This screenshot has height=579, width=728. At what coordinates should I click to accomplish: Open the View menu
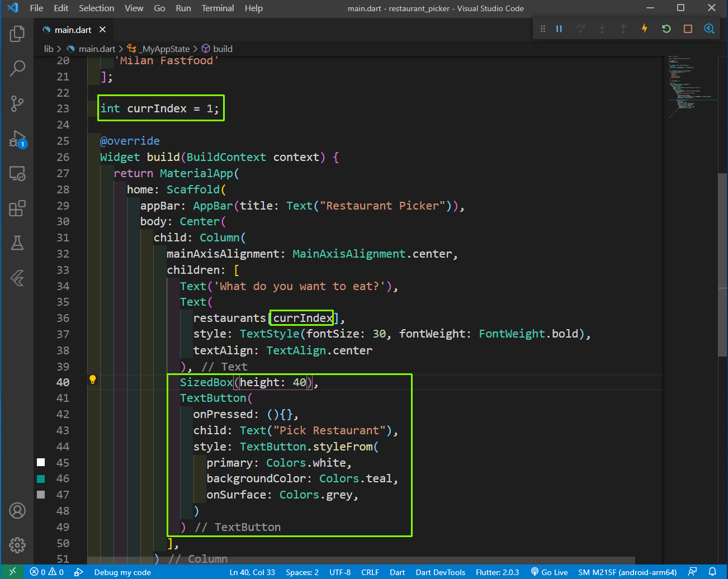[134, 8]
